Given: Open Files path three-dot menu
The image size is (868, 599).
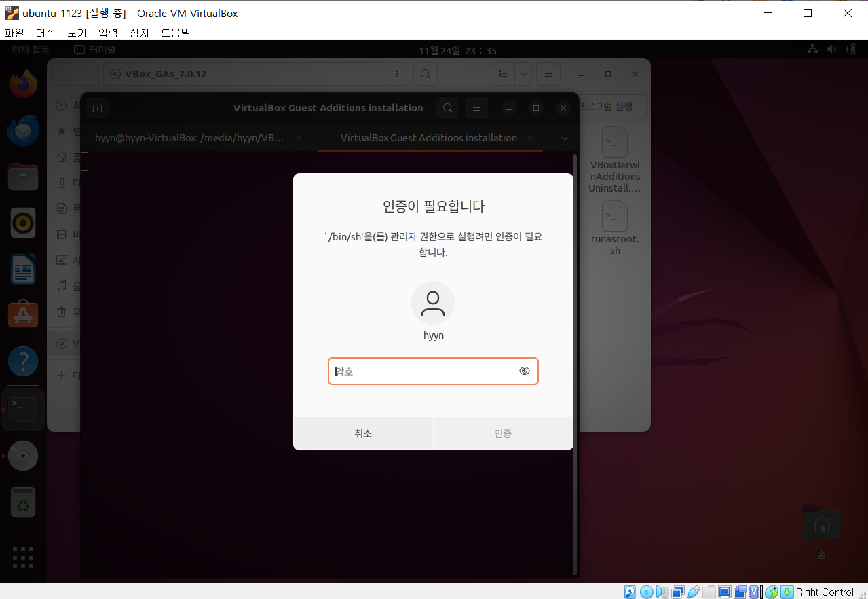Looking at the screenshot, I should (x=397, y=74).
